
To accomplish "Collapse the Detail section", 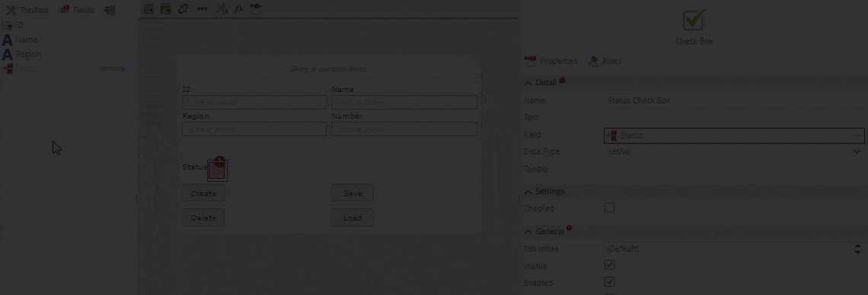I will (528, 82).
